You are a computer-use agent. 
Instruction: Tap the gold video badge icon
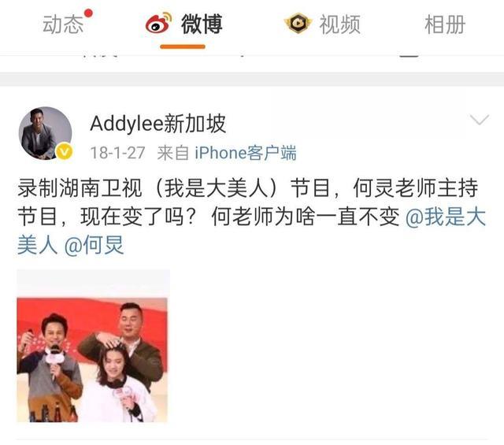click(x=298, y=23)
